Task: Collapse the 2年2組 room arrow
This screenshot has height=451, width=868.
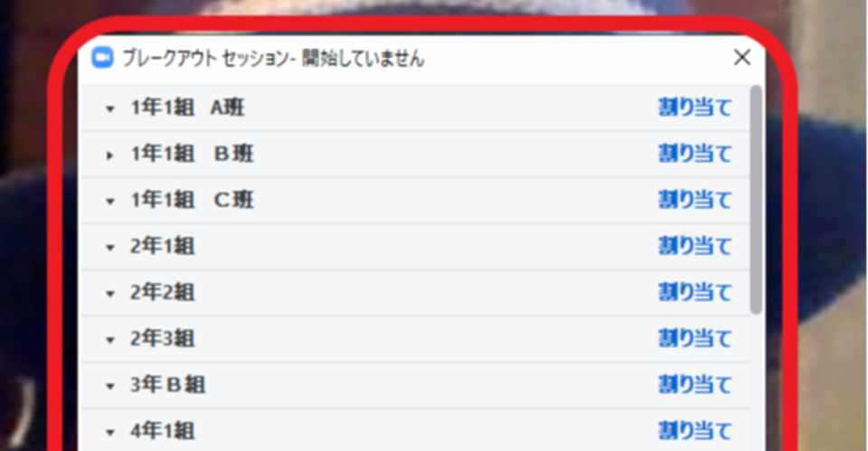Action: (110, 294)
